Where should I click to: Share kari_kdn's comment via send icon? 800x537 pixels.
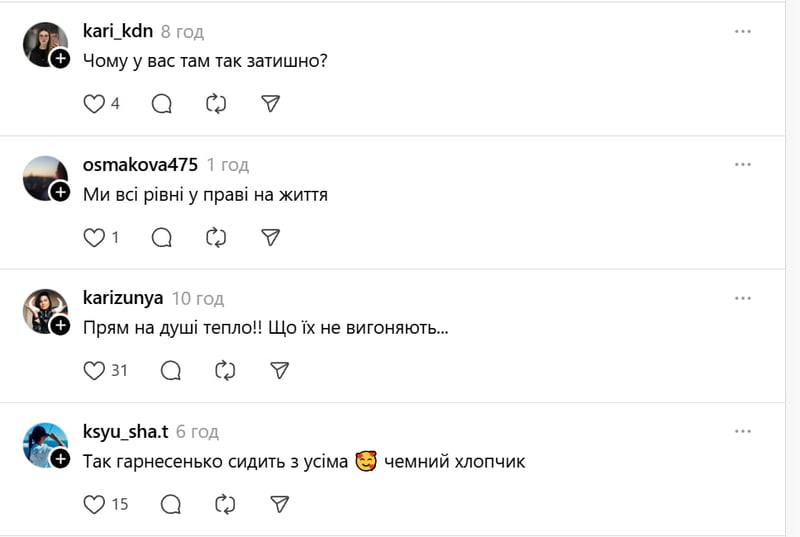[270, 103]
